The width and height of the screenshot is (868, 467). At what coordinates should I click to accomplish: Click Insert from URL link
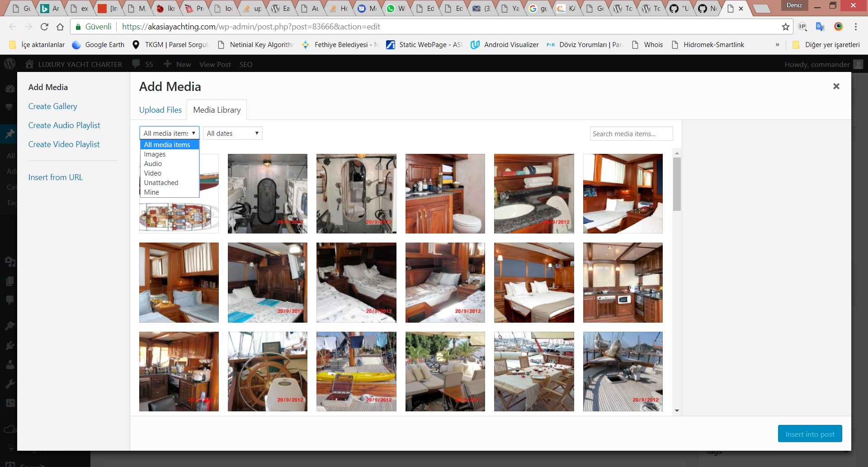(56, 177)
